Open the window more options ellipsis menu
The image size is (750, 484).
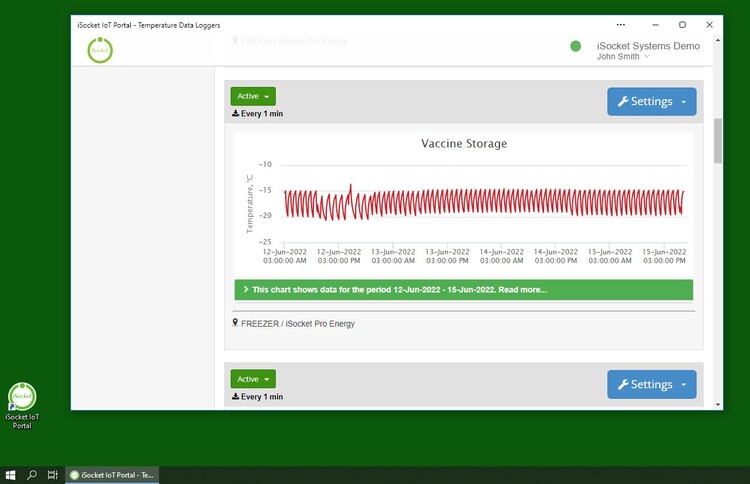(x=621, y=25)
